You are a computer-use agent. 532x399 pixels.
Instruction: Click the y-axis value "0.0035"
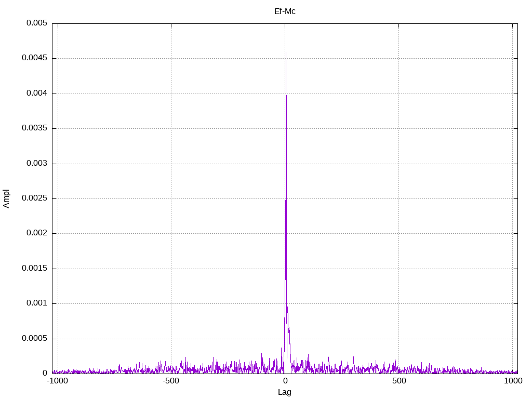34,128
